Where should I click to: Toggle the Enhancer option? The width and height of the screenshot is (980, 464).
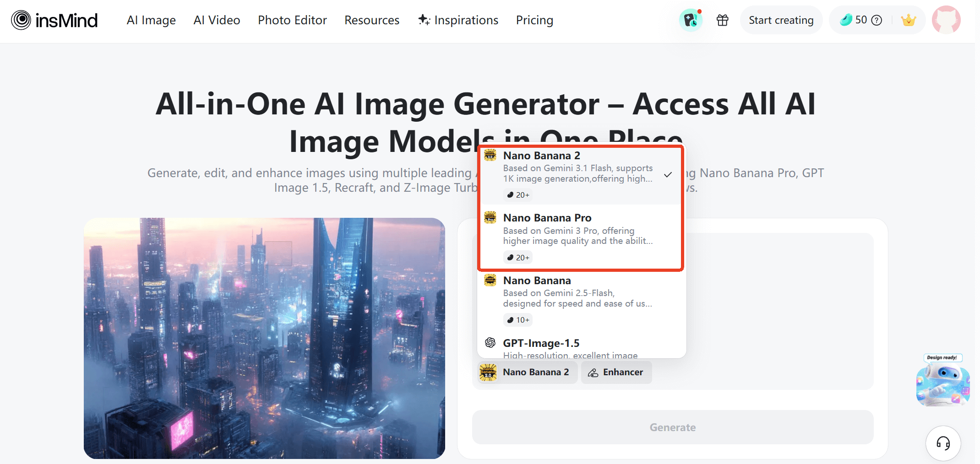(616, 372)
